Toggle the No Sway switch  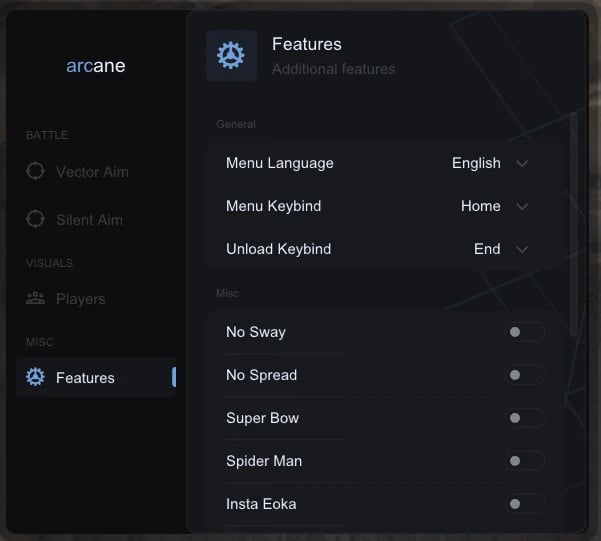tap(524, 332)
